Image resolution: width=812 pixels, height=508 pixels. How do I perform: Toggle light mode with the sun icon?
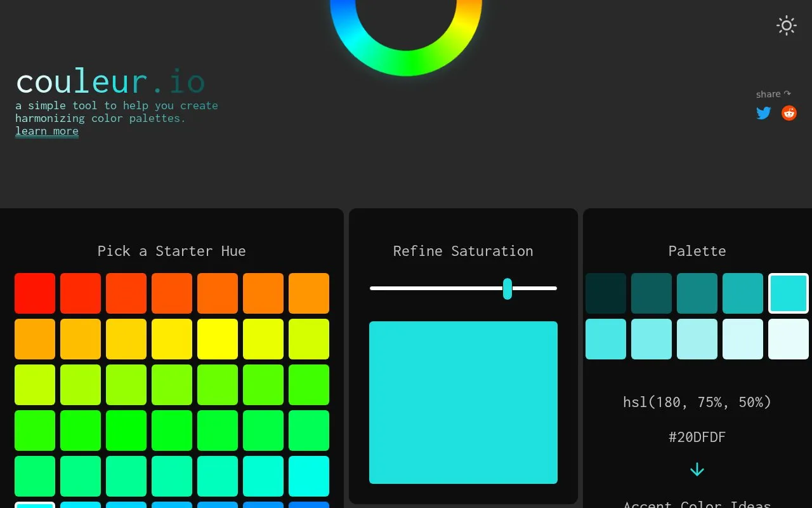(x=787, y=25)
